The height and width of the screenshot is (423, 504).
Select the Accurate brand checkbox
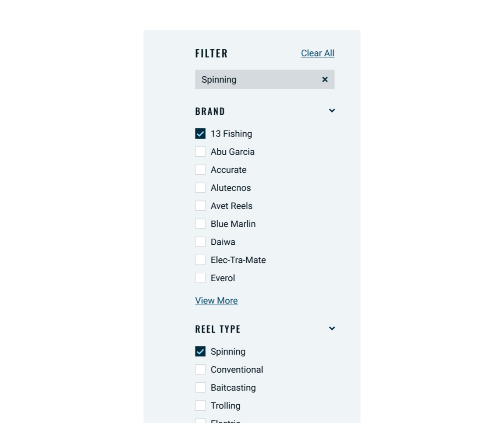click(200, 169)
